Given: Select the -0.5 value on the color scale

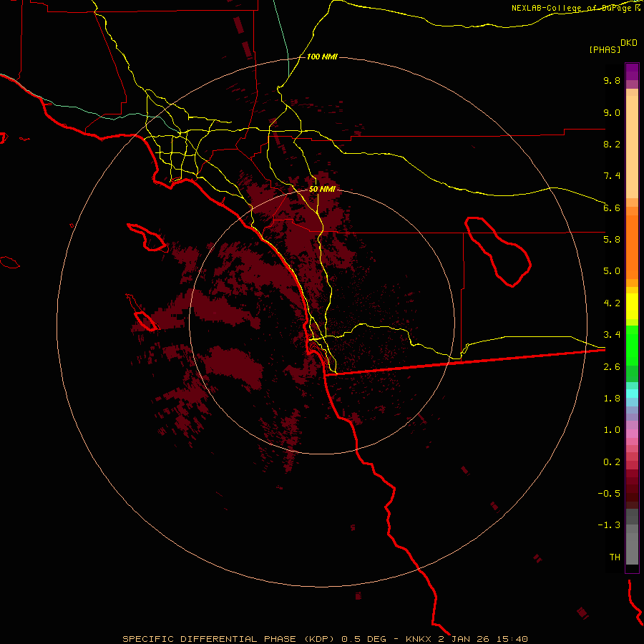Looking at the screenshot, I should 609,494.
